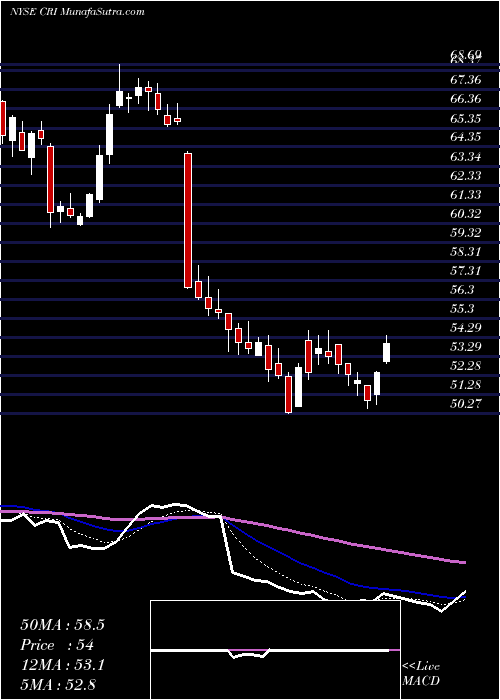
Task: Select the 66.36 price axis label
Action: 466,99
